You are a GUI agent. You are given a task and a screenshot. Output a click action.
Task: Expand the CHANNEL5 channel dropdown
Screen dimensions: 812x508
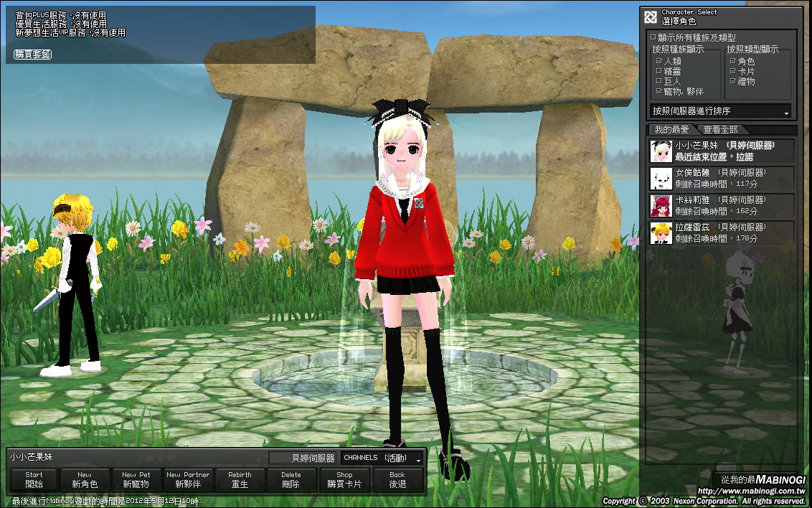pos(382,458)
